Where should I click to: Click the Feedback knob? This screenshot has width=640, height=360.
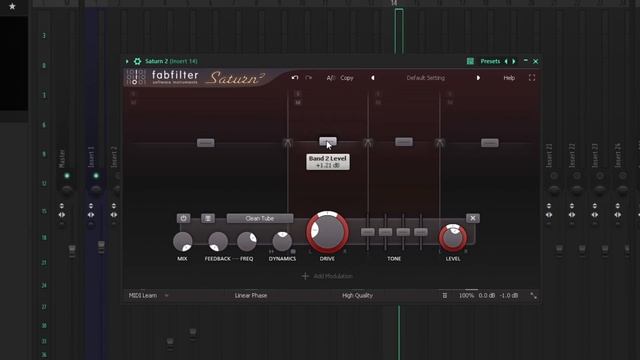coord(218,242)
